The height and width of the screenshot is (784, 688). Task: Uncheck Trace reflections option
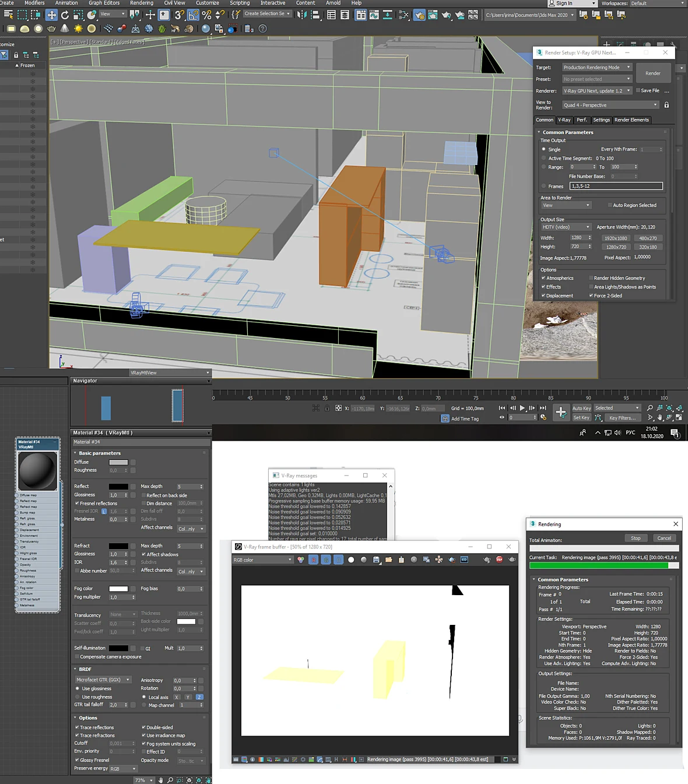tap(76, 727)
